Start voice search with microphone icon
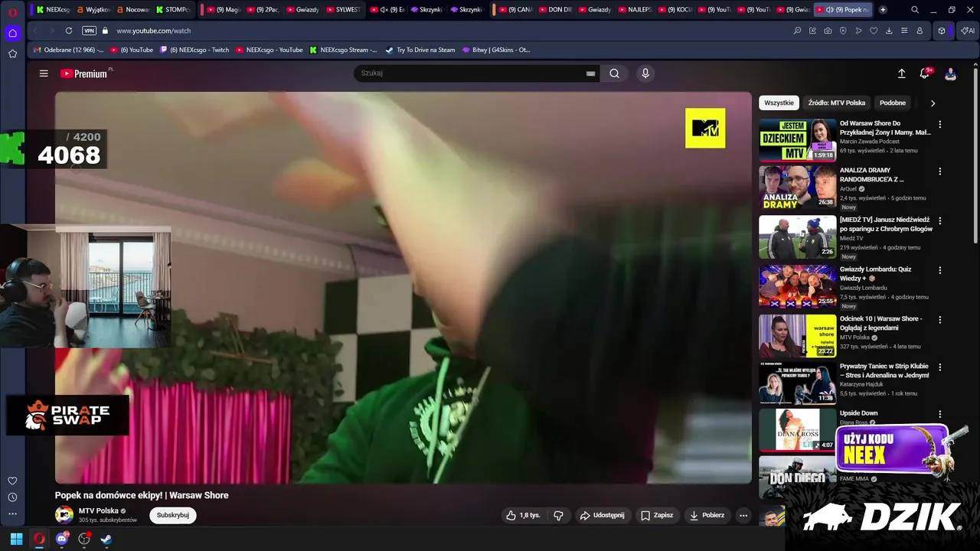This screenshot has width=980, height=551. coord(645,73)
